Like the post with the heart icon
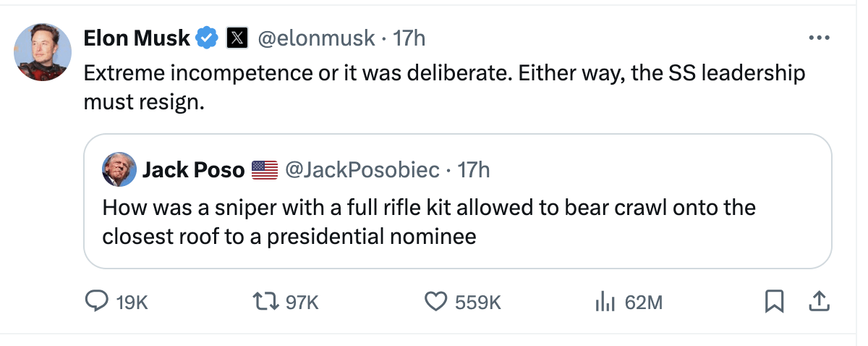The image size is (868, 346). 435,302
